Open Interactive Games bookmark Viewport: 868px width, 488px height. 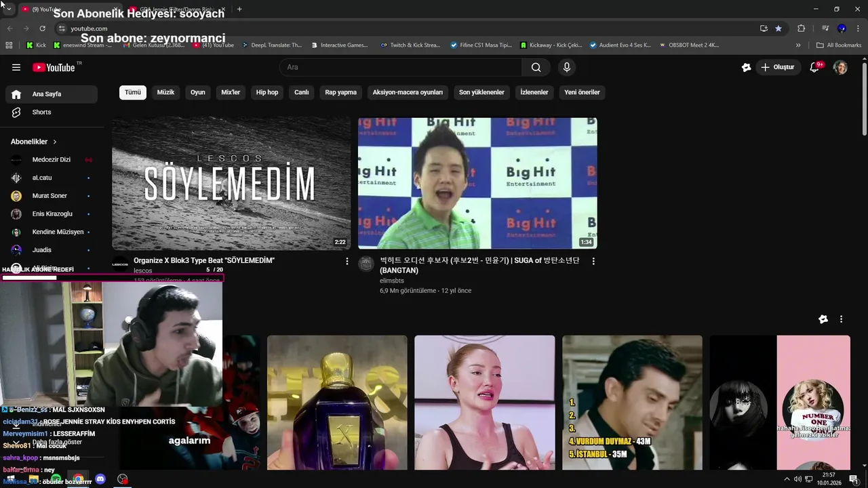click(x=340, y=45)
